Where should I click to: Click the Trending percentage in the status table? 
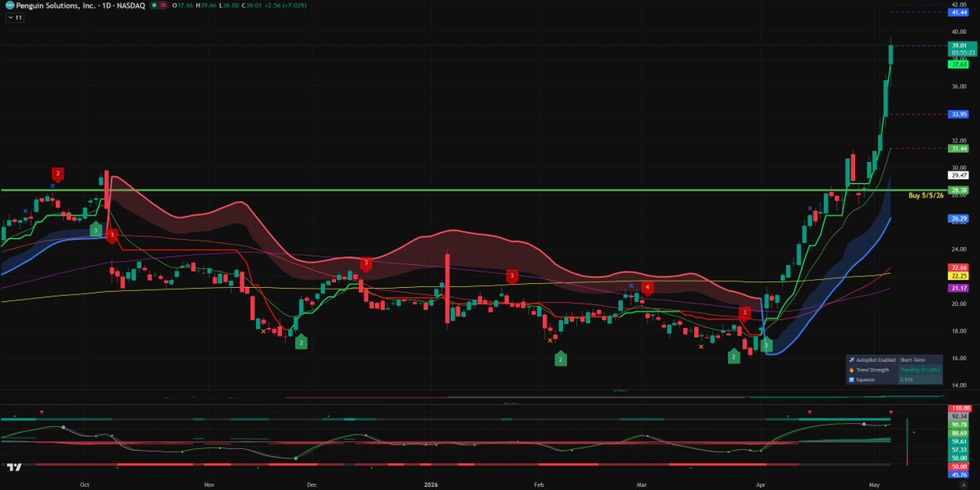tap(920, 370)
